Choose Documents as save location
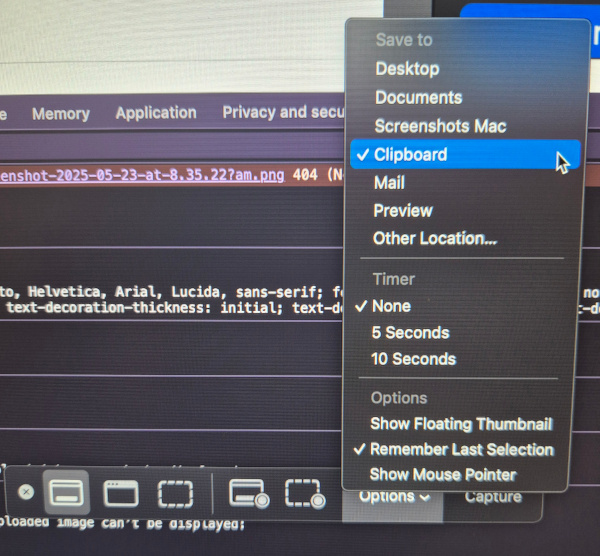This screenshot has width=600, height=556. [x=419, y=98]
